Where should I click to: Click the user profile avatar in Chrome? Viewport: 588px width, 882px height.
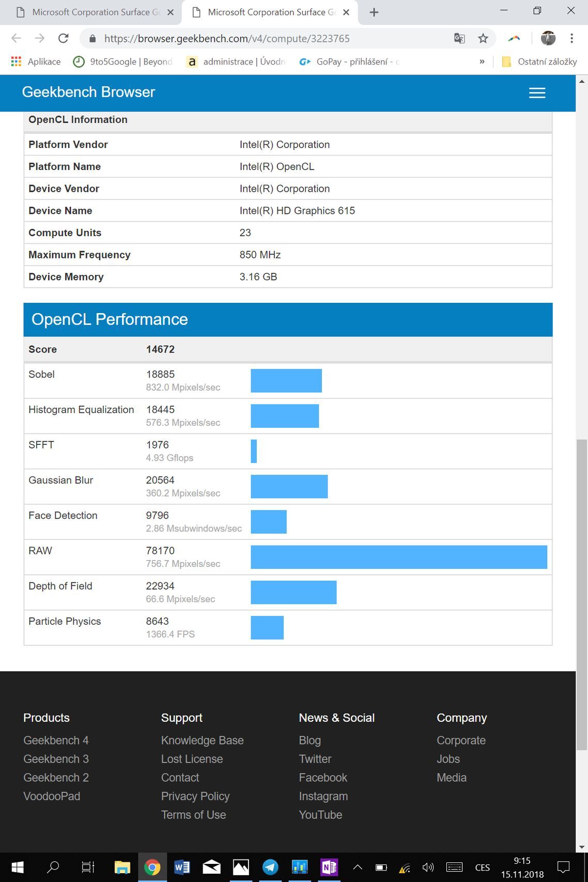point(548,38)
